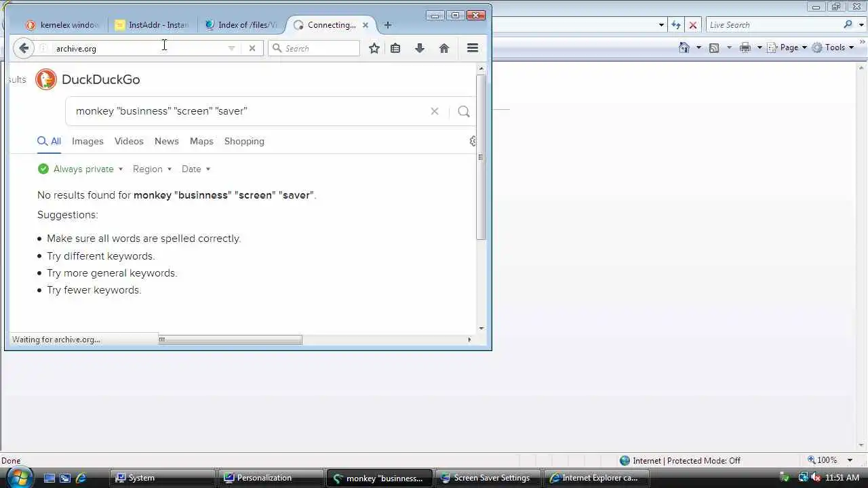This screenshot has height=488, width=868.
Task: Click the DuckDuckGo duck logo
Action: coord(46,79)
